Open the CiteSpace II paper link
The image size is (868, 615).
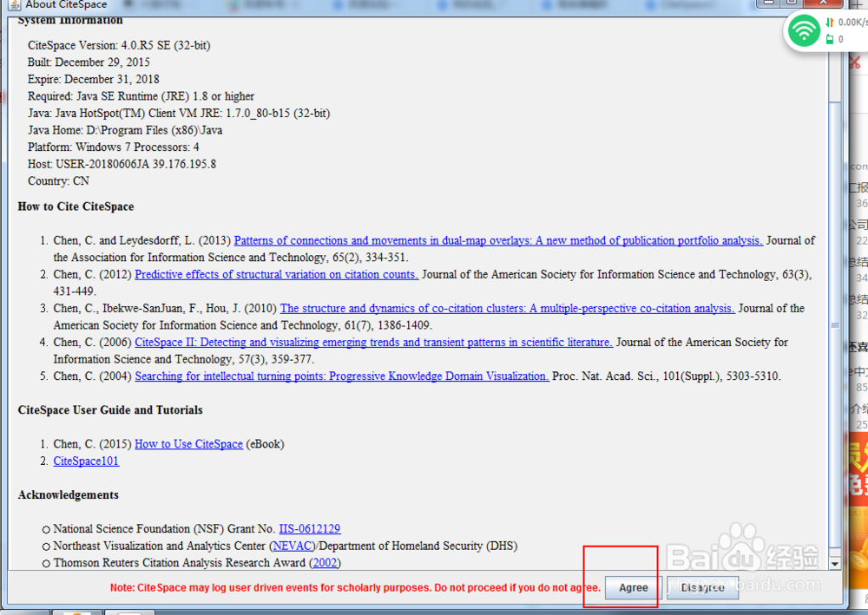373,343
